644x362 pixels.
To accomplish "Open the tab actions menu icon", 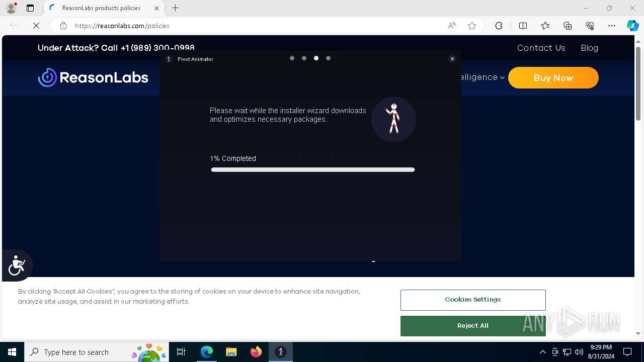I will tap(30, 8).
